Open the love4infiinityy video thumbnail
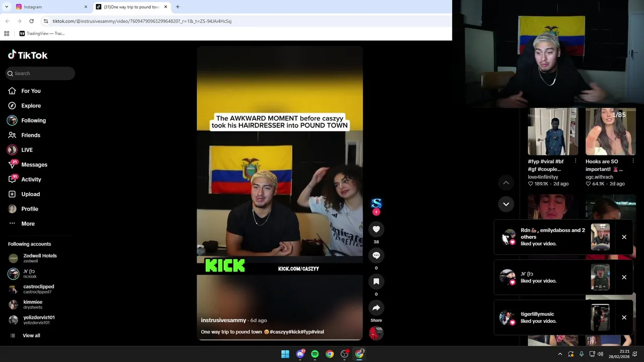This screenshot has height=362, width=644. pyautogui.click(x=552, y=131)
